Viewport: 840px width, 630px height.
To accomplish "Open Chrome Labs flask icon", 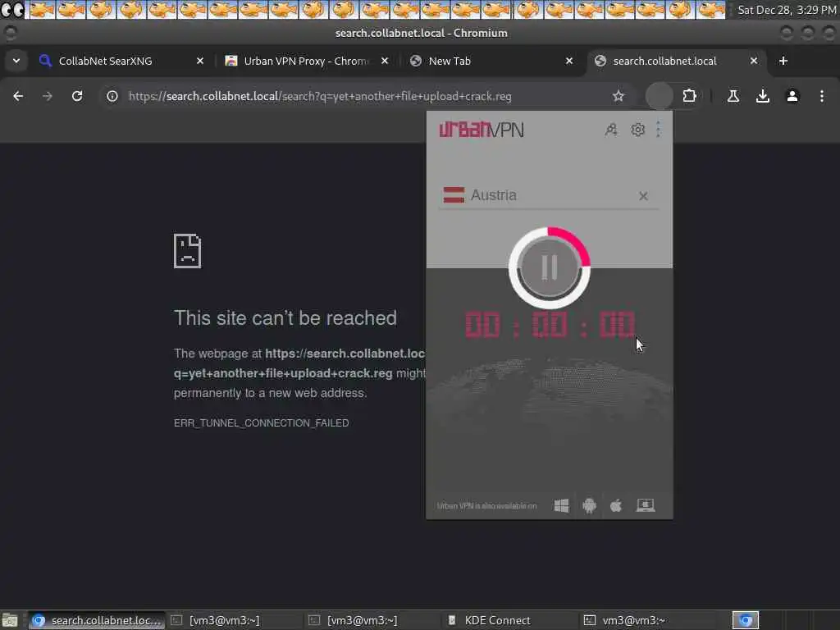I will click(733, 96).
